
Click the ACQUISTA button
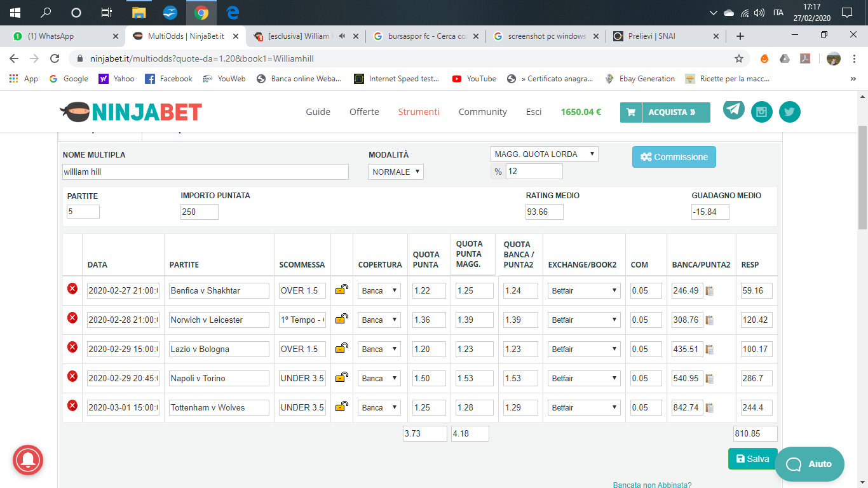676,112
